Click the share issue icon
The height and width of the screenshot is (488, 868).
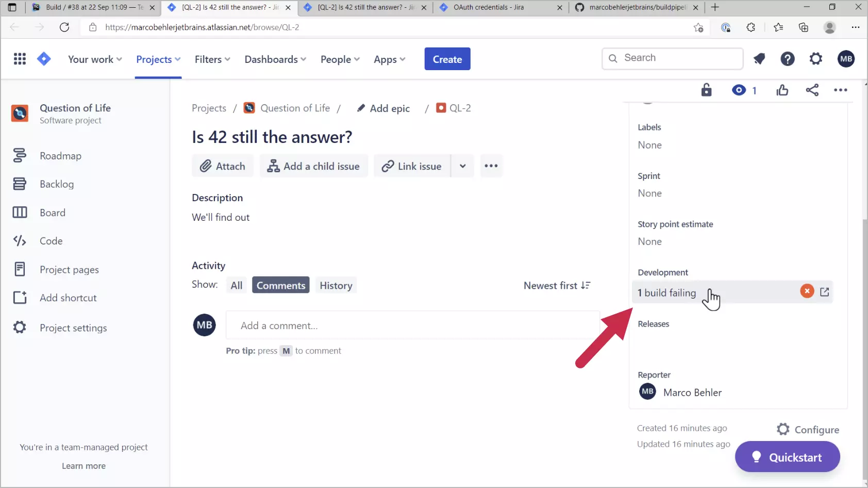812,90
